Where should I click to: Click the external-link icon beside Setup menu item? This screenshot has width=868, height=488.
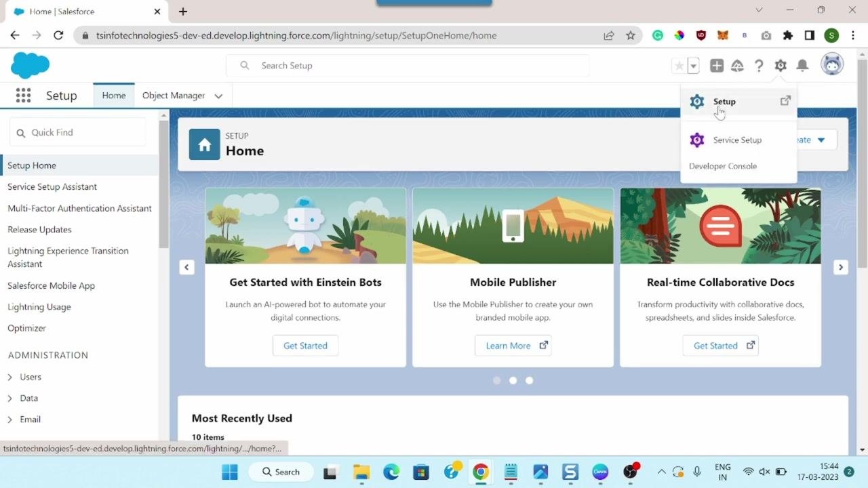[785, 101]
